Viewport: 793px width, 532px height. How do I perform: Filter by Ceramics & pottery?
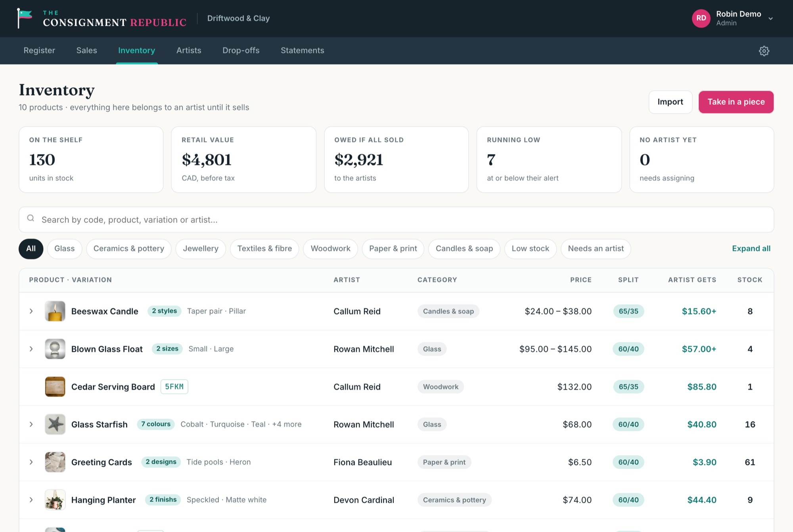pos(129,249)
